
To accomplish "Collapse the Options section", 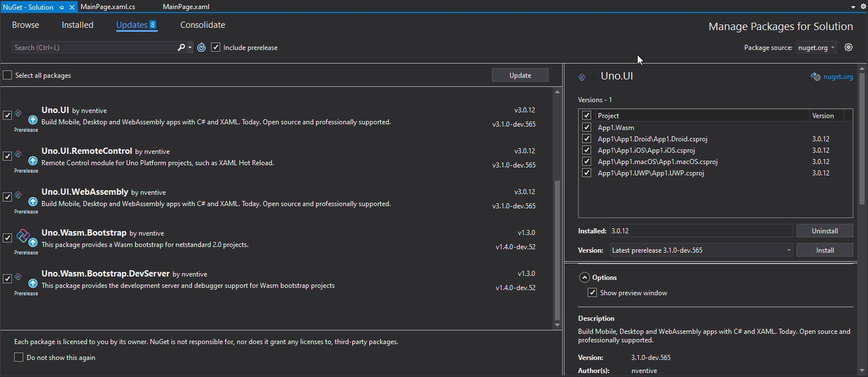I will click(584, 278).
